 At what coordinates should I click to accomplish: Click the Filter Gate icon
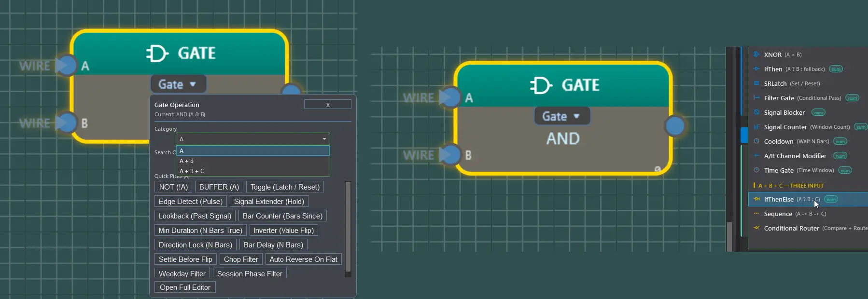pyautogui.click(x=756, y=98)
